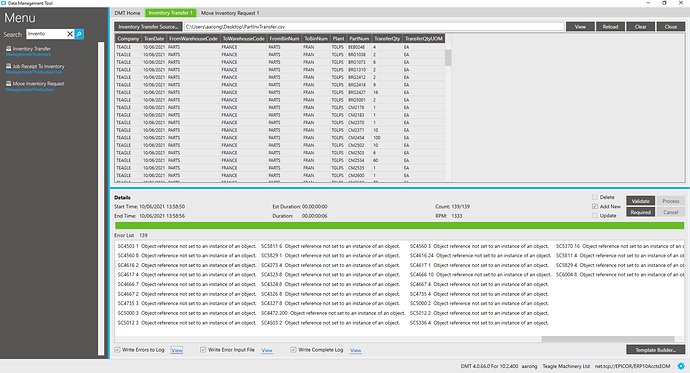The width and height of the screenshot is (690, 373).
Task: Click the menu search input field
Action: click(x=46, y=34)
